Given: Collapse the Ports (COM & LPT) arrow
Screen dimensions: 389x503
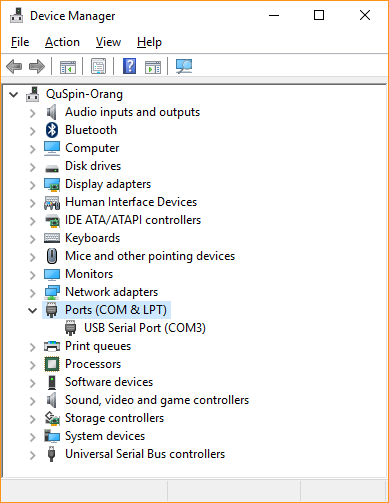Looking at the screenshot, I should (32, 311).
